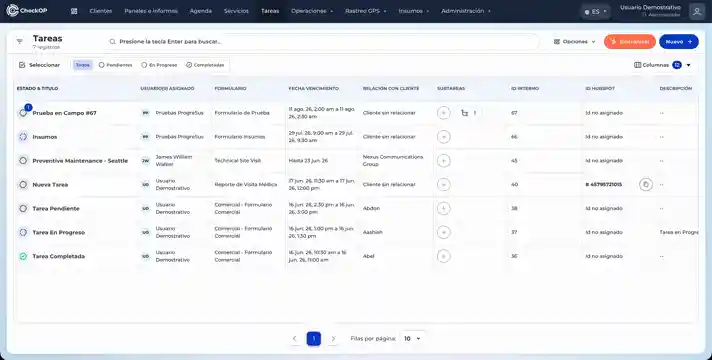This screenshot has height=360, width=712.
Task: Toggle status circle of Tarea Pendiente
Action: point(23,208)
